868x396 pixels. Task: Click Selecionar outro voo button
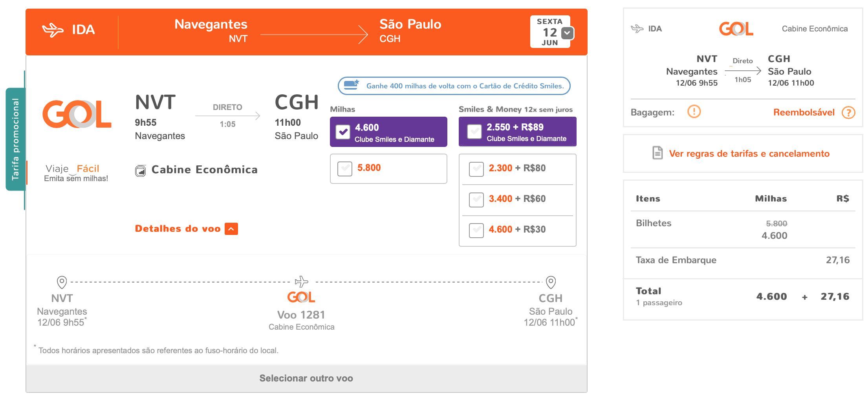tap(306, 378)
